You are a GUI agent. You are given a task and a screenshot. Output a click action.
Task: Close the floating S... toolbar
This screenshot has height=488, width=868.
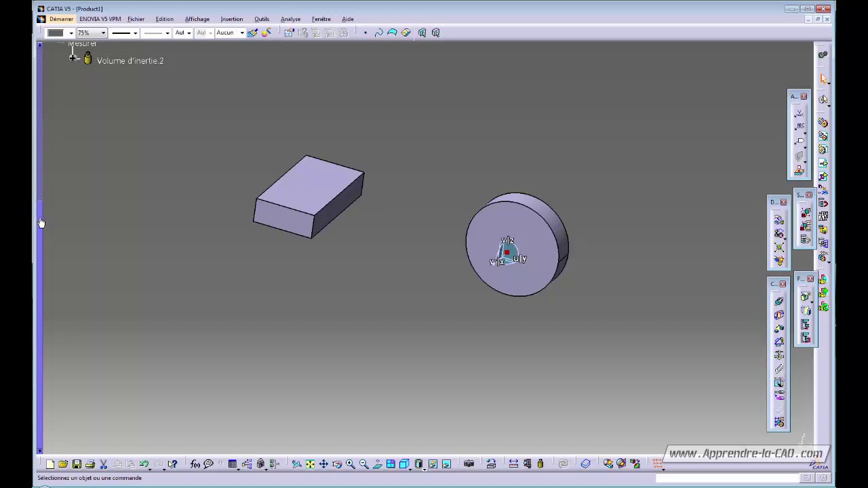(809, 195)
